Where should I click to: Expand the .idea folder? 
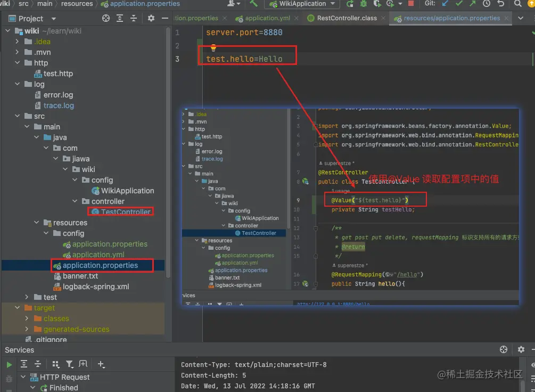click(x=18, y=42)
